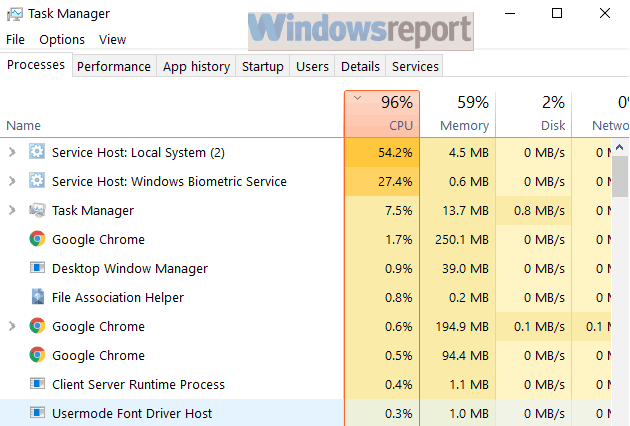Click the 27.4% CPU cell
Viewport: 630px width, 426px height.
(x=382, y=181)
